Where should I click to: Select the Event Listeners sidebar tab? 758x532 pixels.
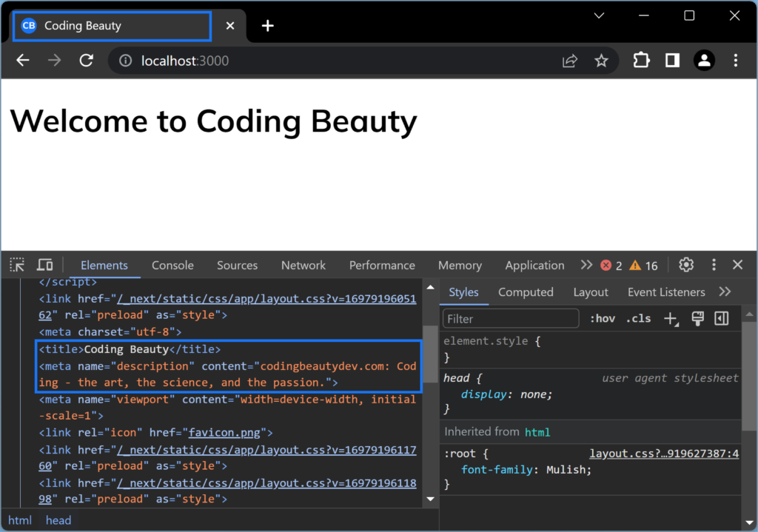click(x=666, y=292)
